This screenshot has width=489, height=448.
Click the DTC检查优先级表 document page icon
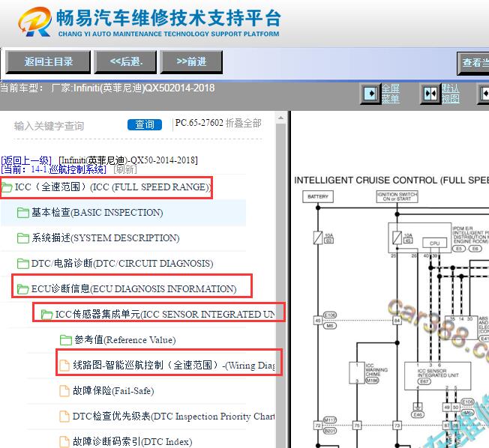tap(64, 417)
